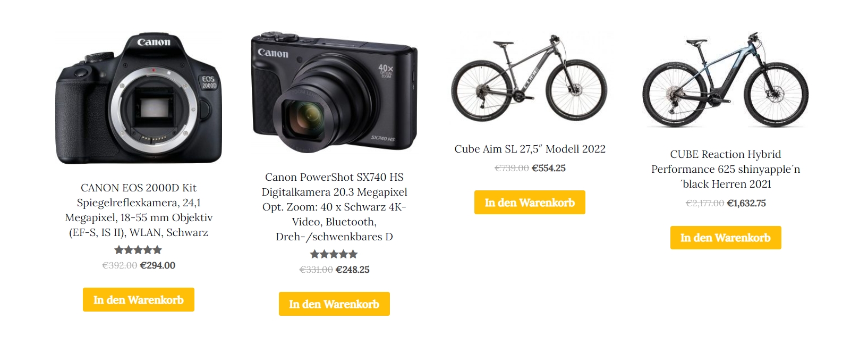868x344 pixels.
Task: Open the Canon EOS 2000D camera image
Action: click(x=139, y=99)
